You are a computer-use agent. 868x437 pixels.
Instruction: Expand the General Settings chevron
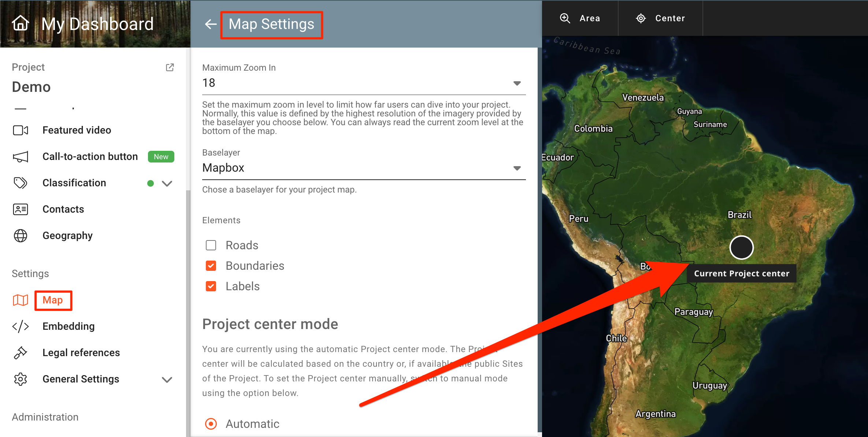(167, 380)
